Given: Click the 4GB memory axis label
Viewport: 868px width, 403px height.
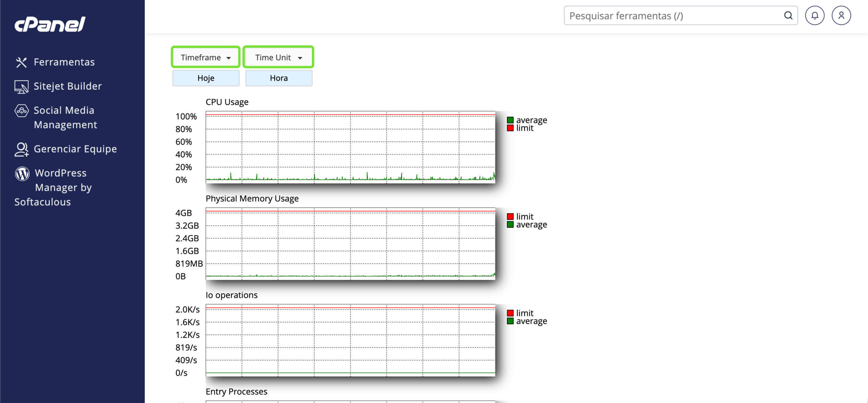Looking at the screenshot, I should click(183, 213).
